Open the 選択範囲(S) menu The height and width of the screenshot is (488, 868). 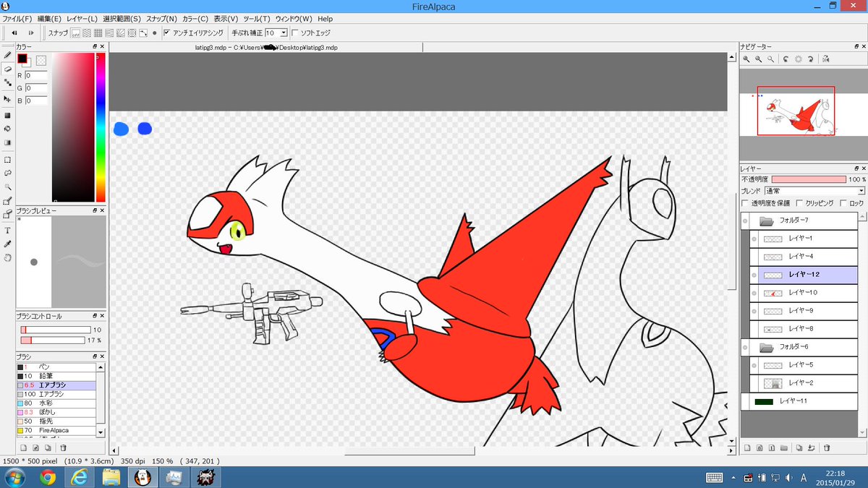pos(122,18)
